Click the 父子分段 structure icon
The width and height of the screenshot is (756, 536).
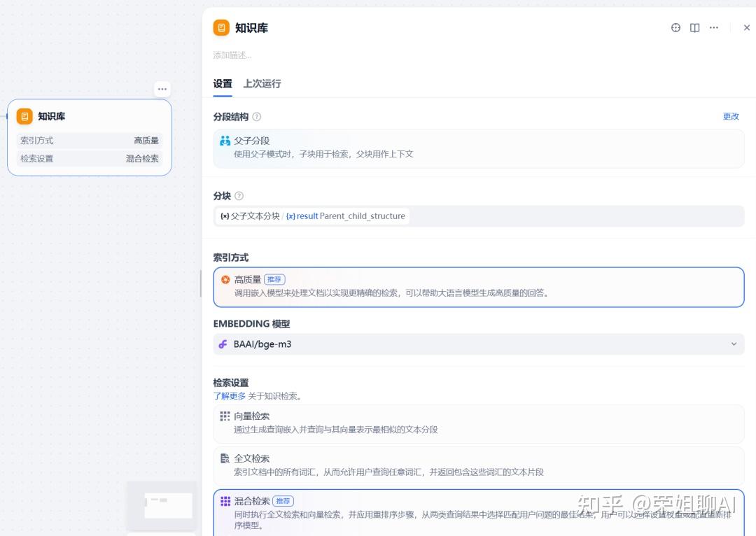pyautogui.click(x=225, y=141)
